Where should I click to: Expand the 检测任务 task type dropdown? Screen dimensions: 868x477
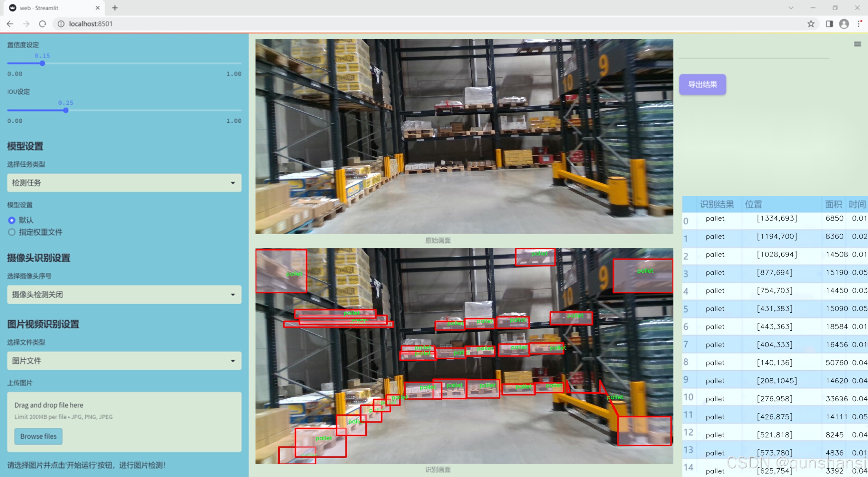tap(124, 183)
